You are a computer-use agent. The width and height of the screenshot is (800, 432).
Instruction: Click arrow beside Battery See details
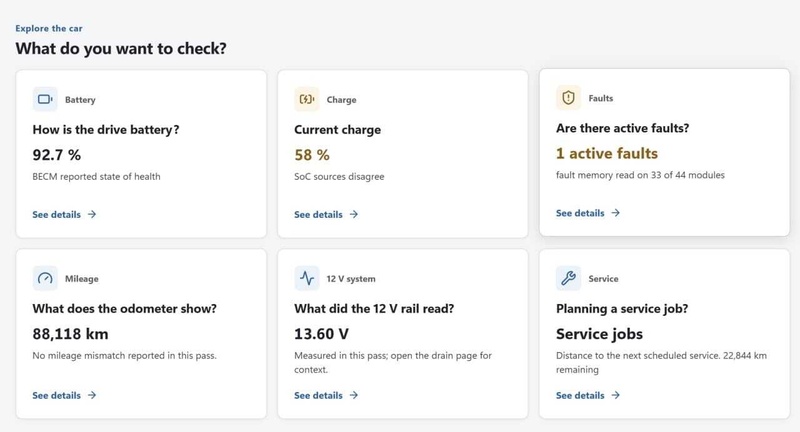92,214
